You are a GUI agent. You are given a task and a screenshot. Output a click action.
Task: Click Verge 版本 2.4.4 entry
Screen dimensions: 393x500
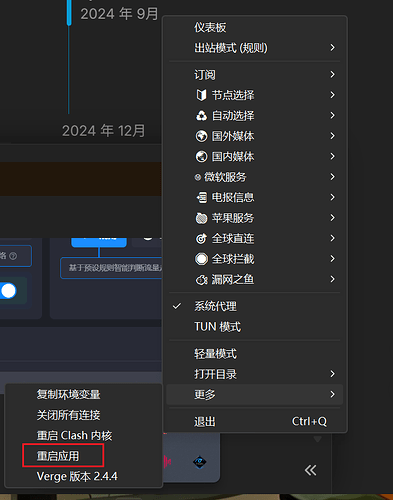pyautogui.click(x=83, y=476)
